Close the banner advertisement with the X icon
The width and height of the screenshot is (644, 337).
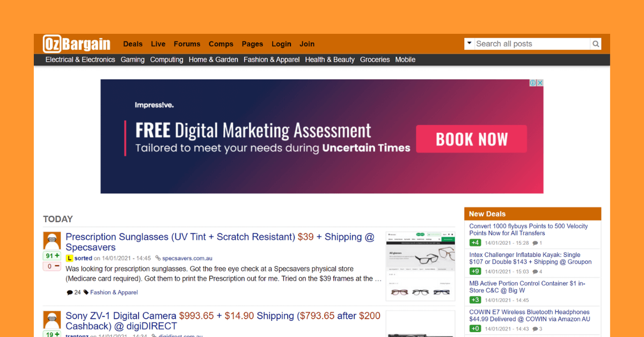pos(540,83)
